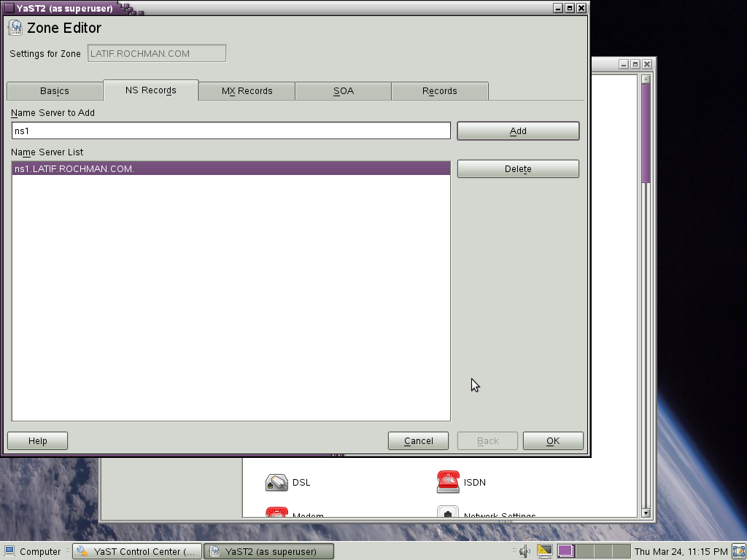Cancel the Zone Editor dialog
The width and height of the screenshot is (747, 560).
tap(418, 441)
